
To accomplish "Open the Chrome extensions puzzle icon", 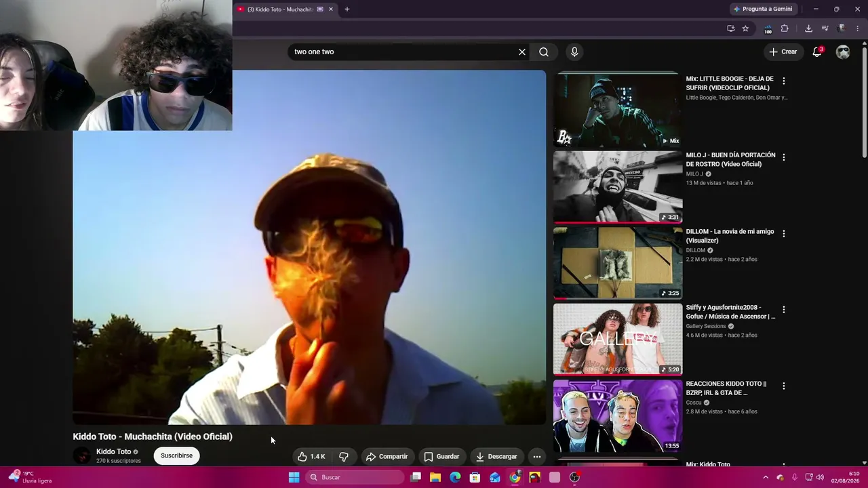I will pyautogui.click(x=785, y=28).
